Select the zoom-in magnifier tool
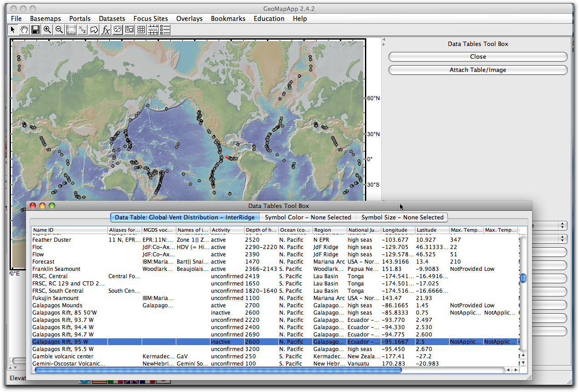 pyautogui.click(x=47, y=29)
